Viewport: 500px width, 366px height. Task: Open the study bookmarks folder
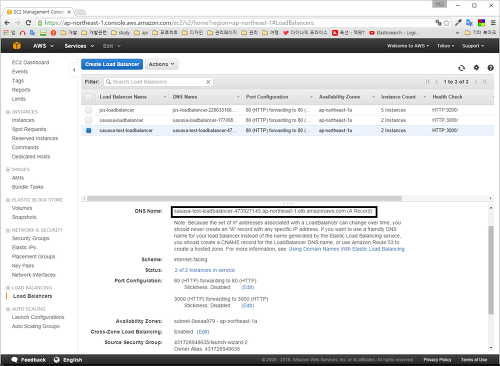pos(120,33)
